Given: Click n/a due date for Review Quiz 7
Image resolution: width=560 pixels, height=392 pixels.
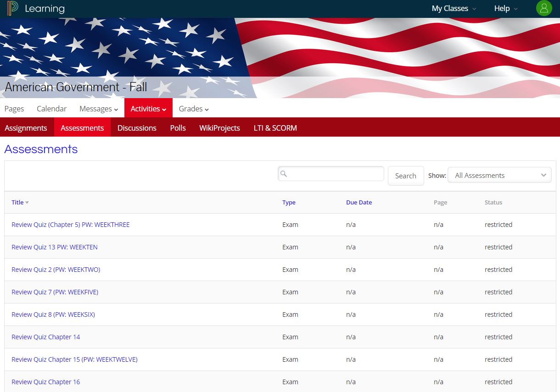Looking at the screenshot, I should tap(351, 292).
